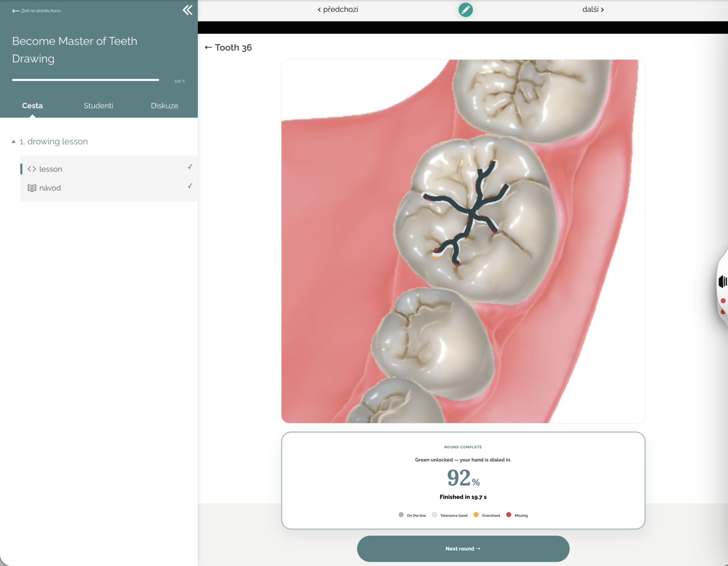Click the On the line legend swatch

(x=401, y=515)
